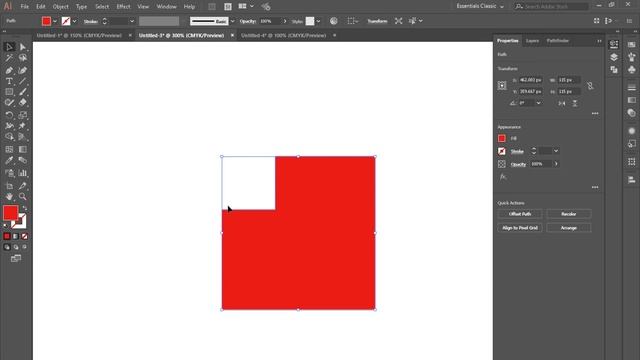Select the Eraser tool
Viewport: 640px width, 360px height.
pos(23,103)
